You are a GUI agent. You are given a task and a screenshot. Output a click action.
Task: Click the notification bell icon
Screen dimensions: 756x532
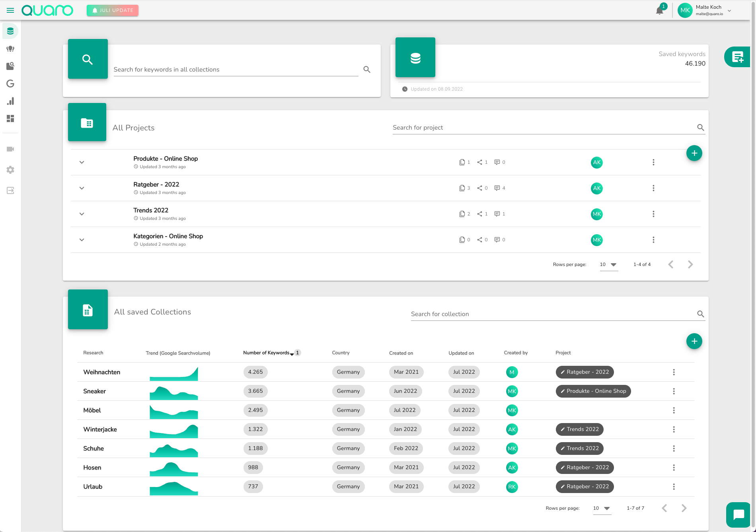(659, 11)
